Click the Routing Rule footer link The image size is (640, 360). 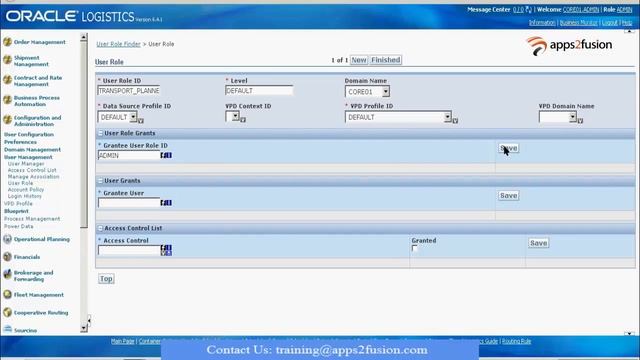pos(516,341)
